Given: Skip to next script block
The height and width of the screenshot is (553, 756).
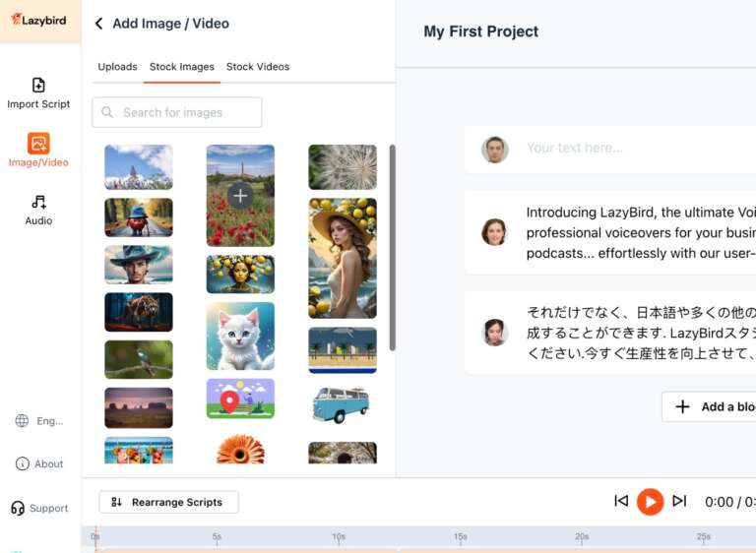Looking at the screenshot, I should click(x=679, y=501).
